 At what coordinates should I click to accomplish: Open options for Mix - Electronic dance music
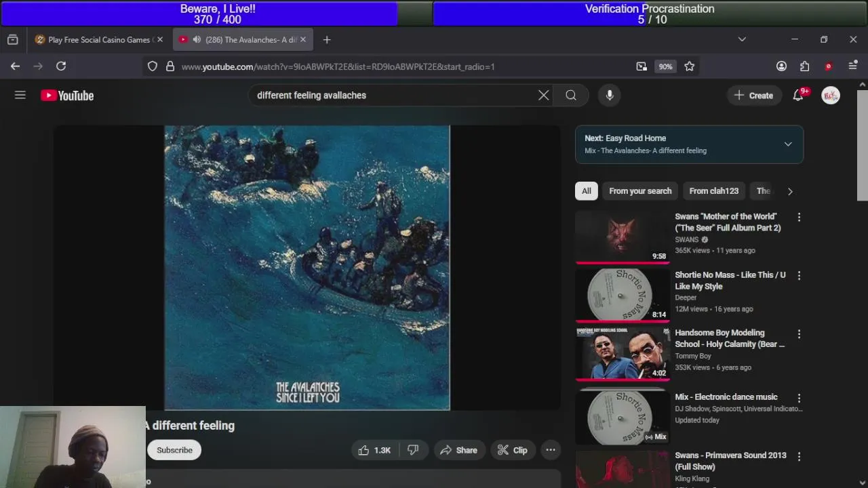[x=799, y=398]
